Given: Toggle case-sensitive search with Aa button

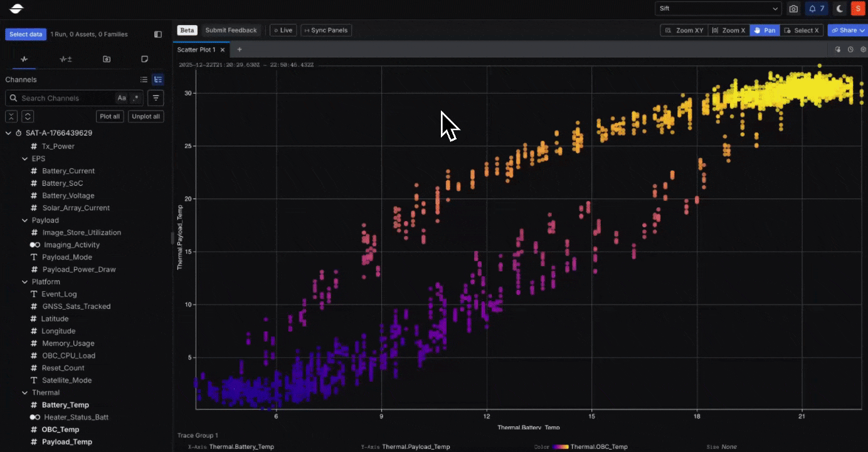Looking at the screenshot, I should click(x=122, y=98).
